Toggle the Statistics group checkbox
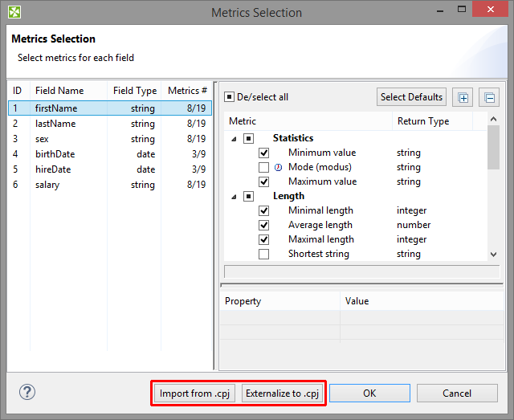 coord(249,138)
